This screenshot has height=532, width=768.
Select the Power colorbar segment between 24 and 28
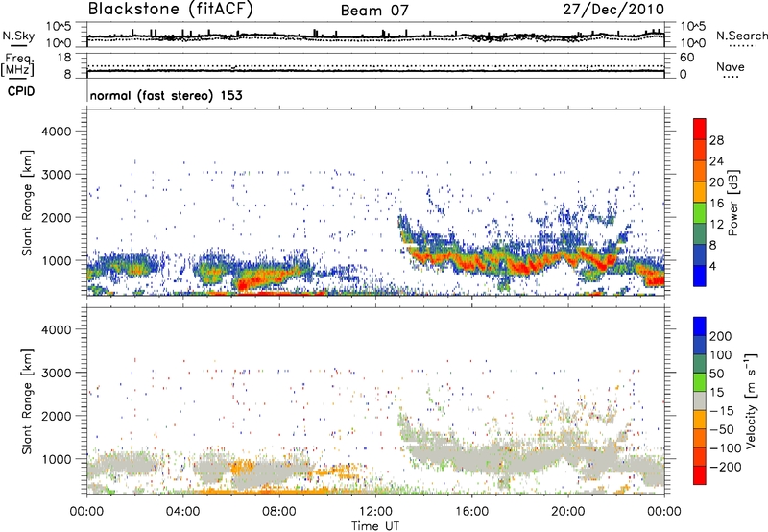pyautogui.click(x=700, y=150)
